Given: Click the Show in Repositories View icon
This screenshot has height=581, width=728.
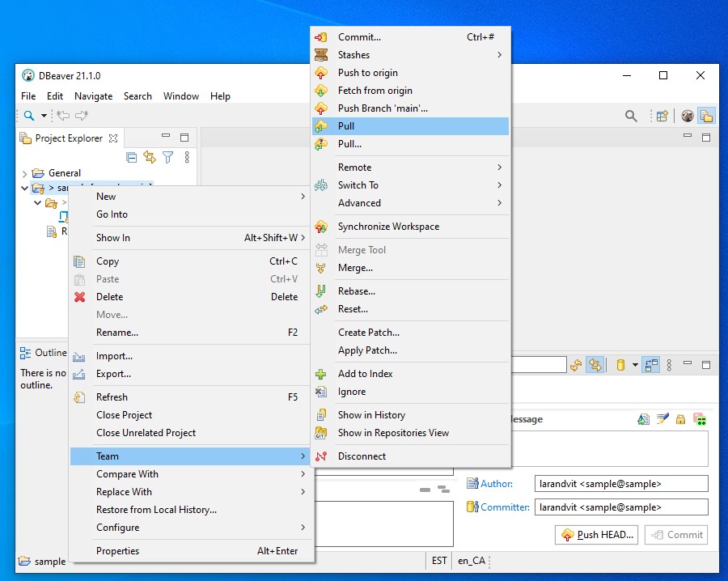Looking at the screenshot, I should 321,433.
